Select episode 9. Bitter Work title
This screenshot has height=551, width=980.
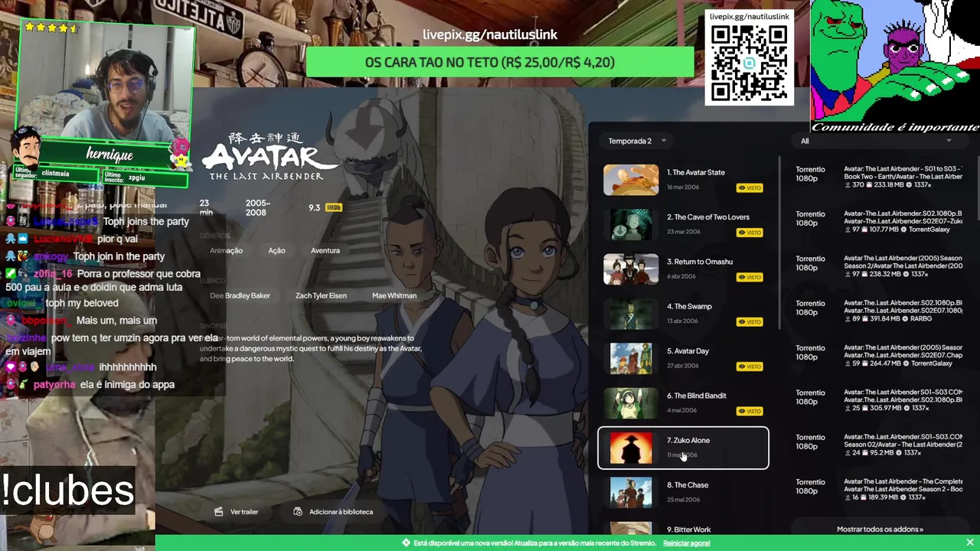coord(688,530)
